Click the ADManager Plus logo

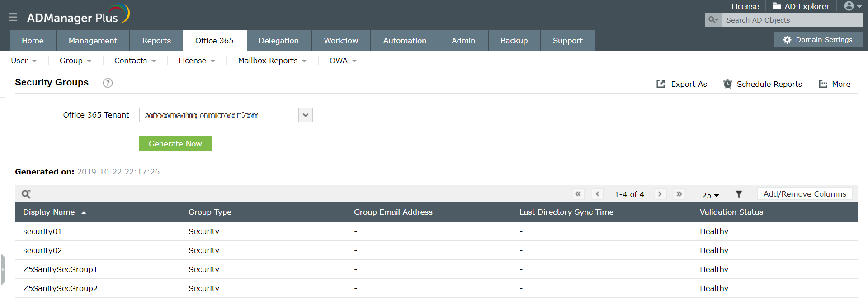click(78, 14)
